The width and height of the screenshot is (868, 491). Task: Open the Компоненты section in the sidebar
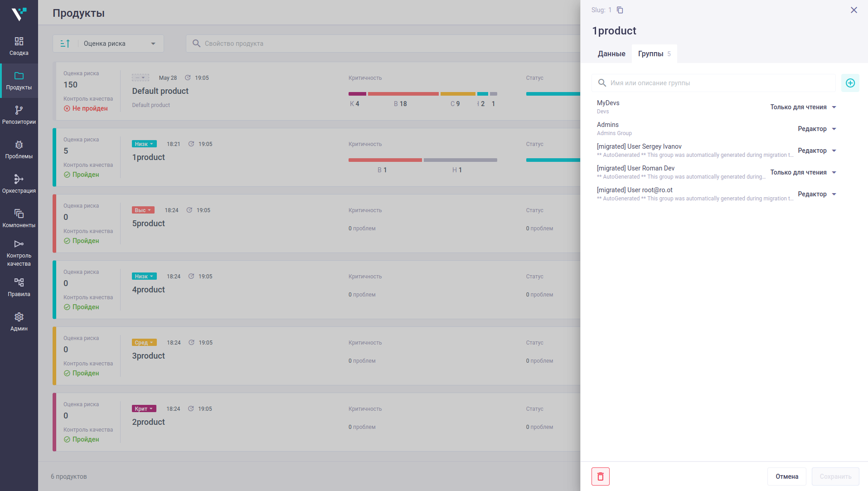pyautogui.click(x=19, y=219)
